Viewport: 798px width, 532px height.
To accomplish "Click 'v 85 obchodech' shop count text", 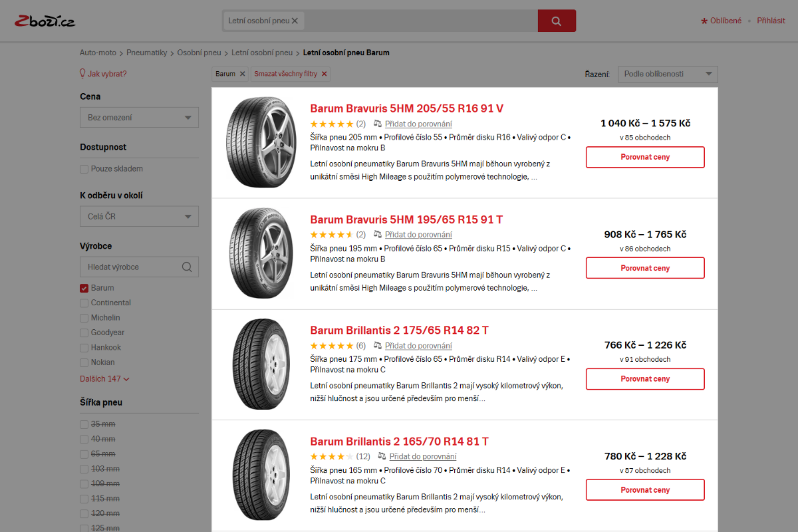I will click(x=645, y=138).
